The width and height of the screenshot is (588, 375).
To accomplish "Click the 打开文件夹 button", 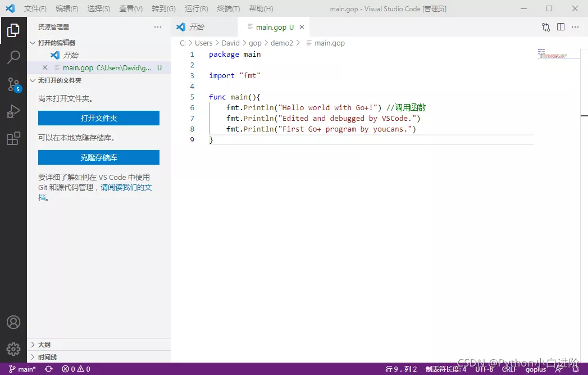I will click(99, 118).
